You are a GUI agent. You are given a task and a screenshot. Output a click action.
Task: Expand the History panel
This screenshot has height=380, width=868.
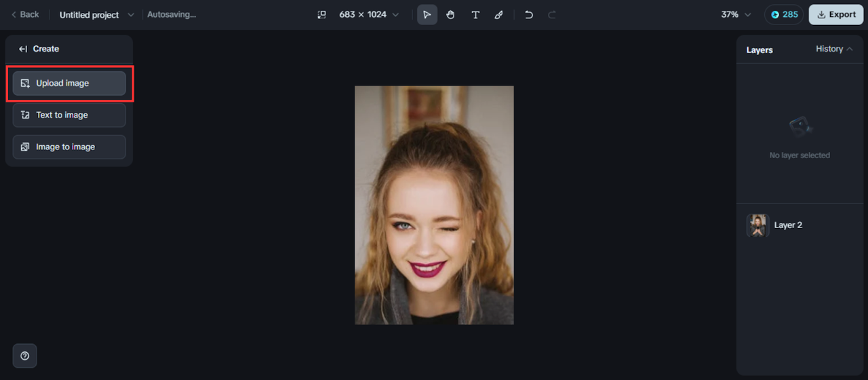click(835, 49)
